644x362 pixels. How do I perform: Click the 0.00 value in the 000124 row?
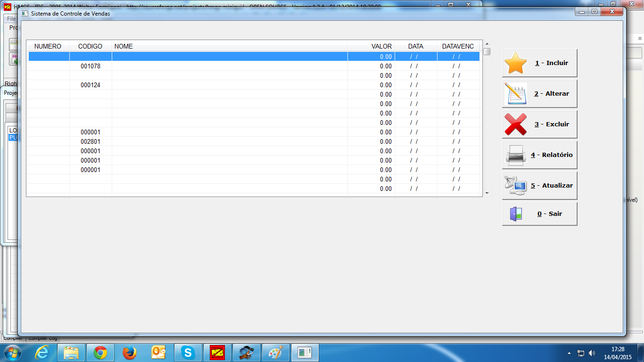[386, 85]
